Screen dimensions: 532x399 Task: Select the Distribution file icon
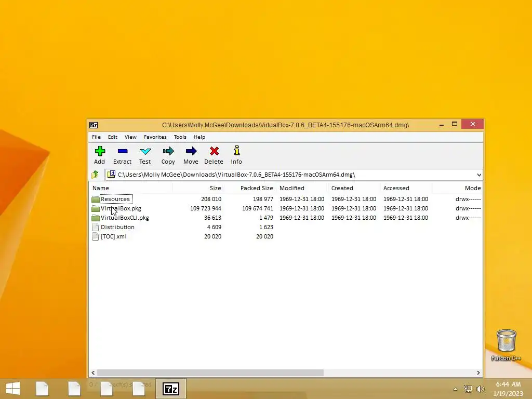coord(96,227)
